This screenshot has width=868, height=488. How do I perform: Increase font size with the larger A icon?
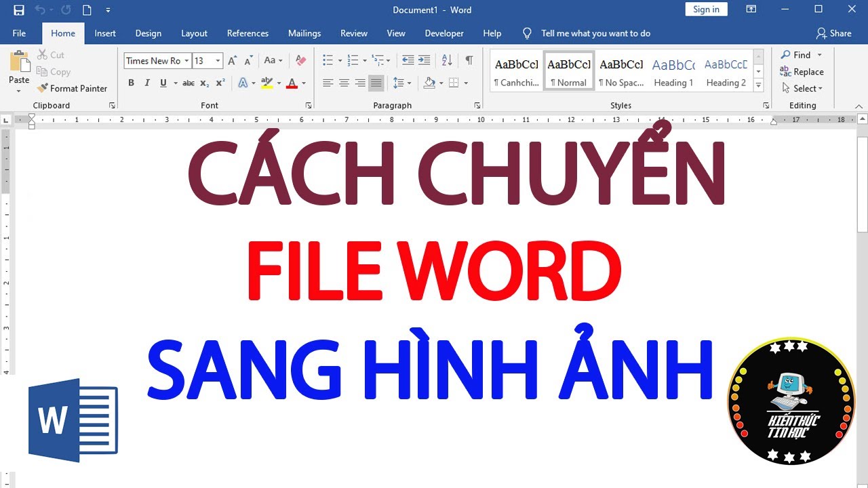233,61
